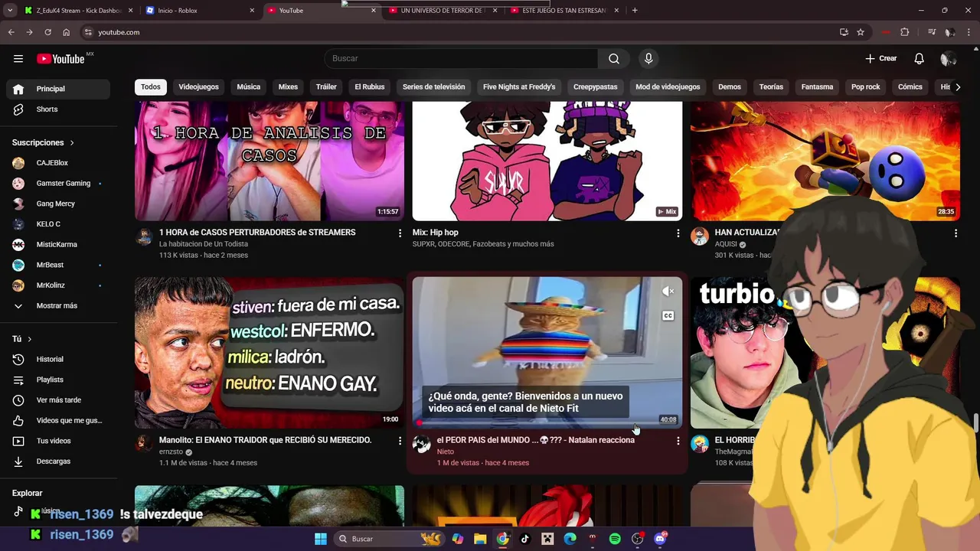
Task: Open Windows Start menu
Action: click(x=321, y=539)
